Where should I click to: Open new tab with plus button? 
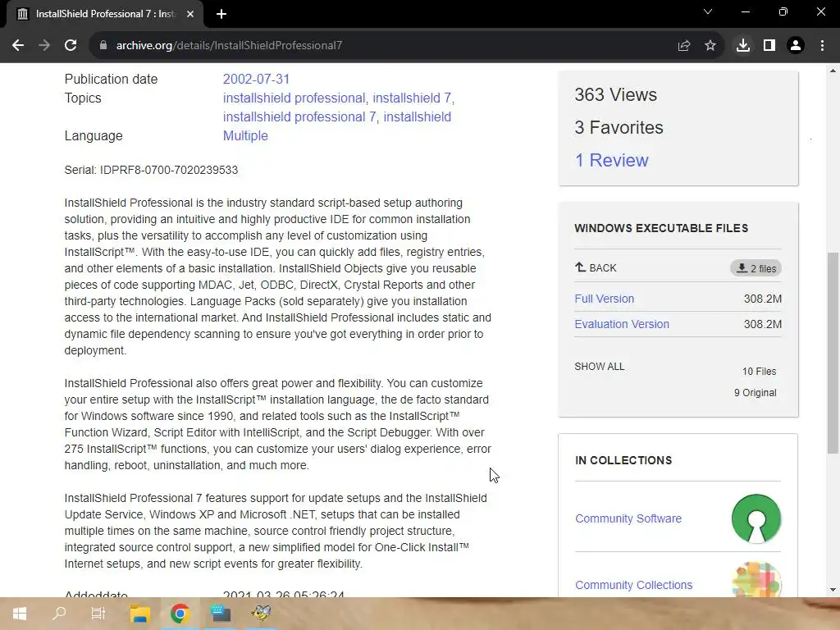(x=221, y=14)
